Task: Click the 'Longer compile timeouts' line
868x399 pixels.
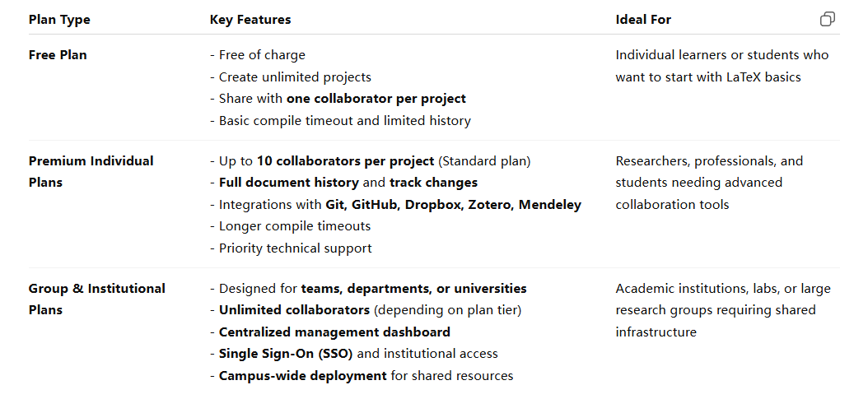Action: (294, 226)
